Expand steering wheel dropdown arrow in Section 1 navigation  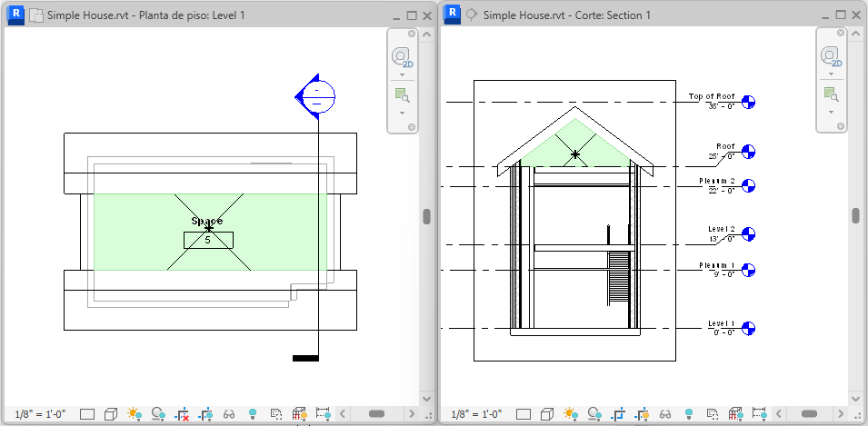[831, 74]
